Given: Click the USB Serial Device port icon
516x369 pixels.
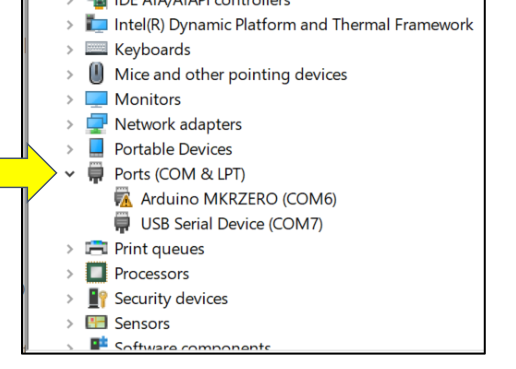Looking at the screenshot, I should pyautogui.click(x=122, y=222).
